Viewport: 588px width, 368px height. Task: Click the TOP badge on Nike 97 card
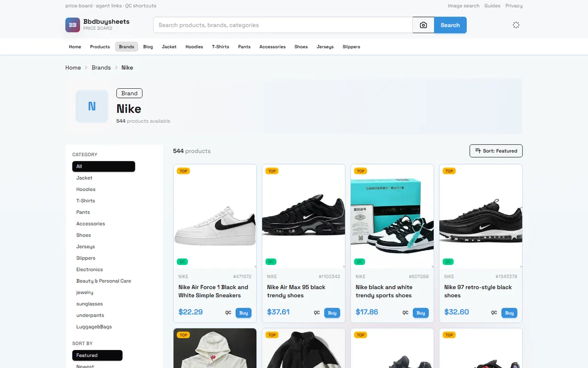449,171
